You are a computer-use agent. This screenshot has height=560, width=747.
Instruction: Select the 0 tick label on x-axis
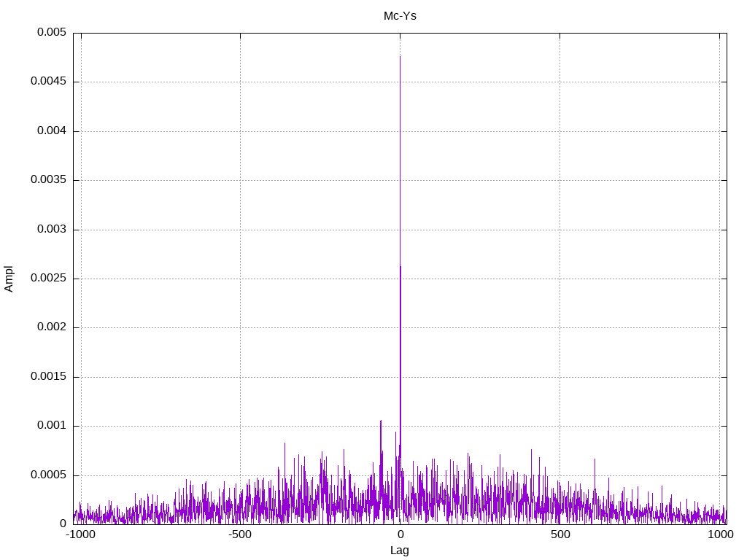pyautogui.click(x=400, y=534)
